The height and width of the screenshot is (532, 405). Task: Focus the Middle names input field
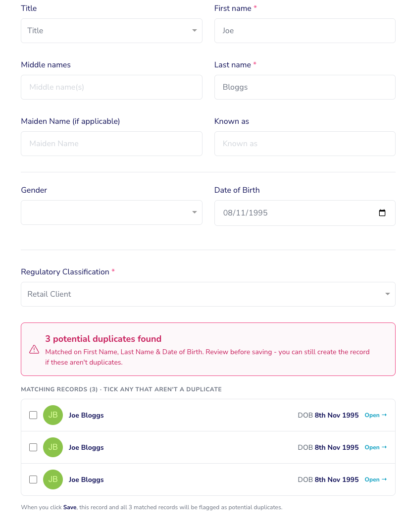(111, 87)
